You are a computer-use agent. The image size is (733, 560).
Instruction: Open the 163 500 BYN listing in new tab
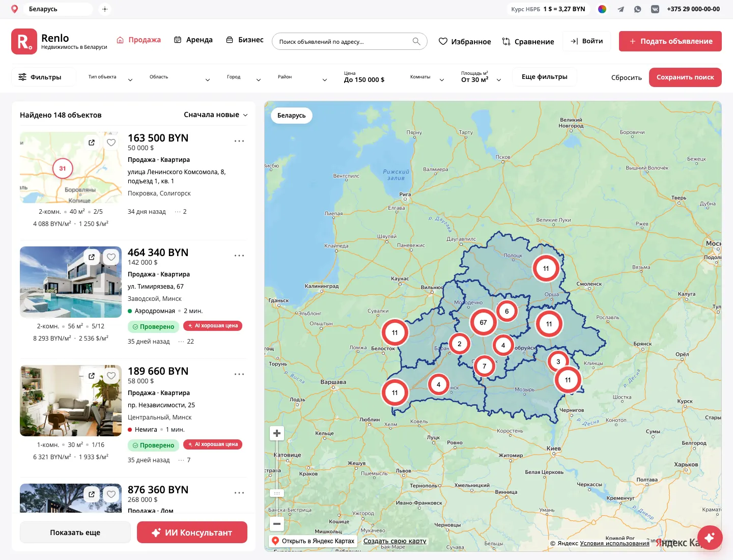click(92, 143)
